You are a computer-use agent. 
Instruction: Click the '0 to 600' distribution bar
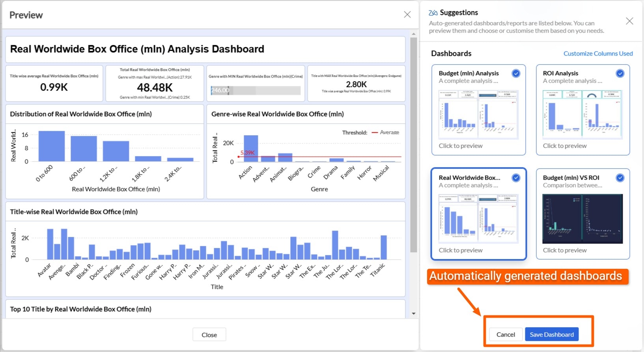52,146
